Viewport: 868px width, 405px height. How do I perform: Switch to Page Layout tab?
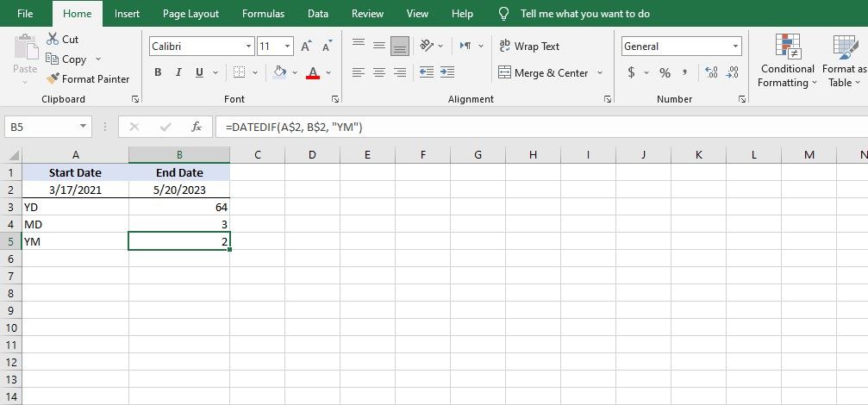[x=191, y=14]
